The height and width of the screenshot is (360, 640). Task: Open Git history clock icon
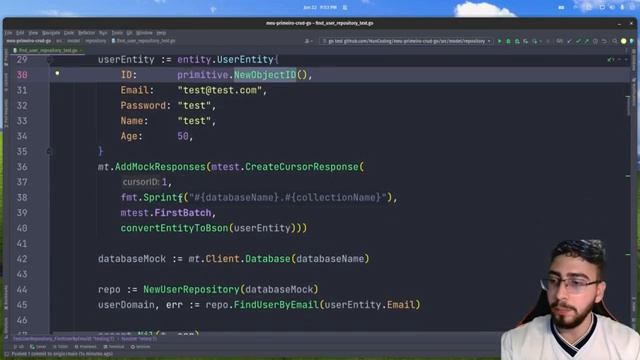click(x=596, y=41)
